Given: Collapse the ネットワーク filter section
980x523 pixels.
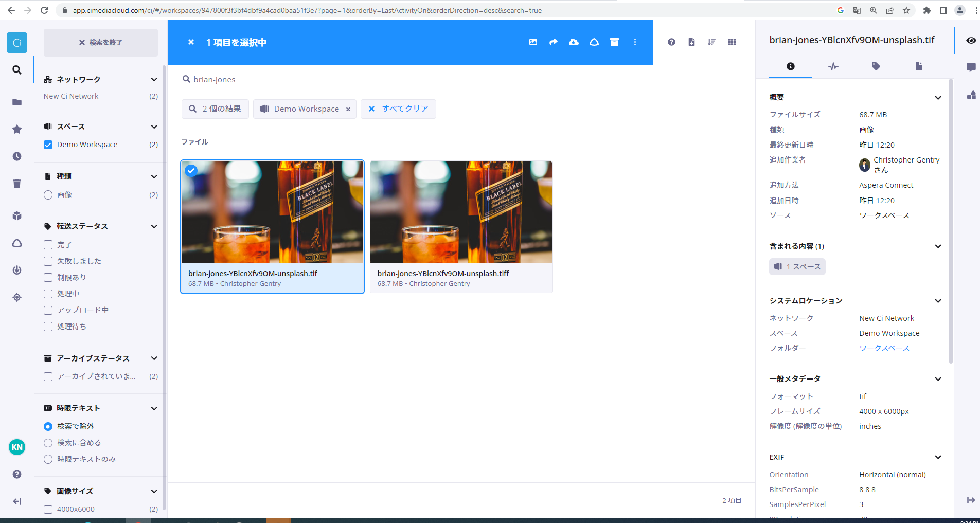Looking at the screenshot, I should coord(154,79).
